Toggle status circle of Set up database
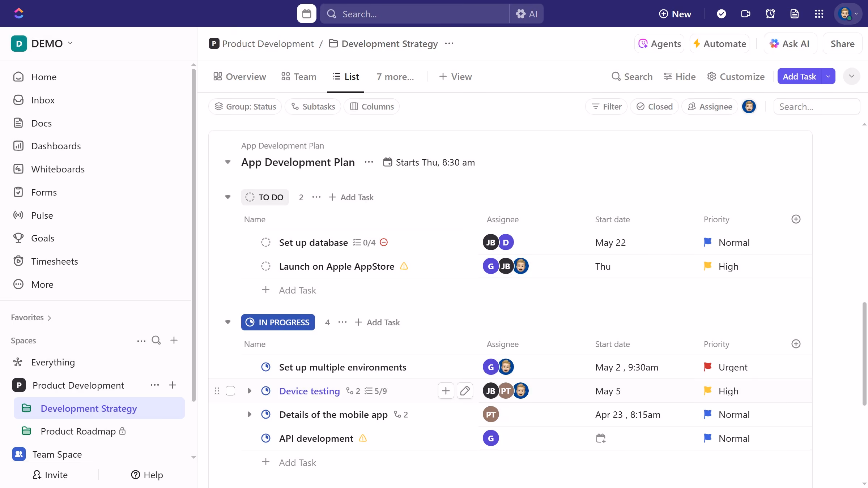Image resolution: width=868 pixels, height=488 pixels. 266,242
